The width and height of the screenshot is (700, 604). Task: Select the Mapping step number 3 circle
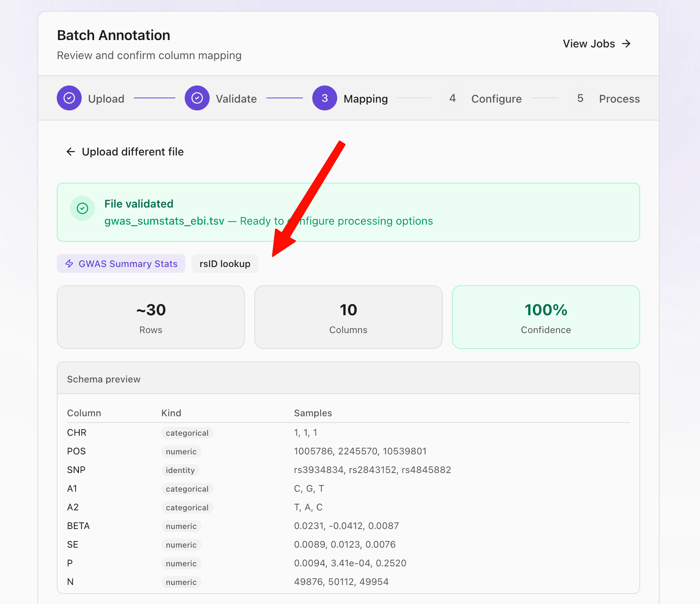click(x=325, y=98)
